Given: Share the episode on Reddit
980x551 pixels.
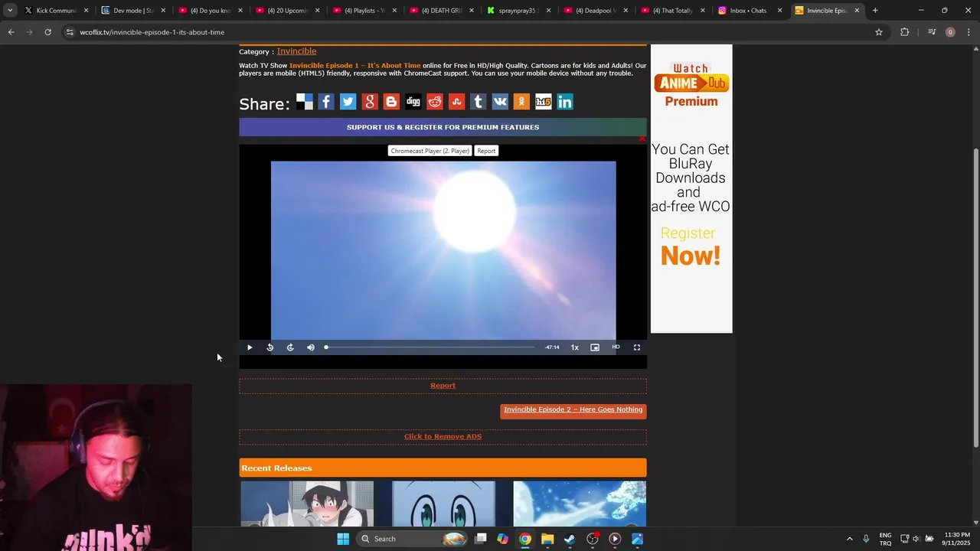Looking at the screenshot, I should click(x=435, y=102).
